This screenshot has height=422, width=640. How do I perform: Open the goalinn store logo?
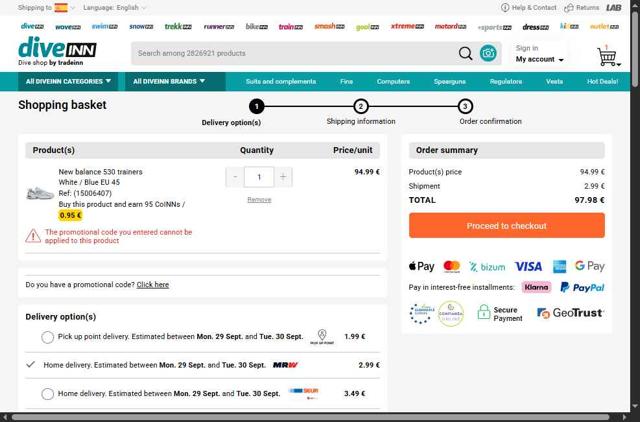367,27
